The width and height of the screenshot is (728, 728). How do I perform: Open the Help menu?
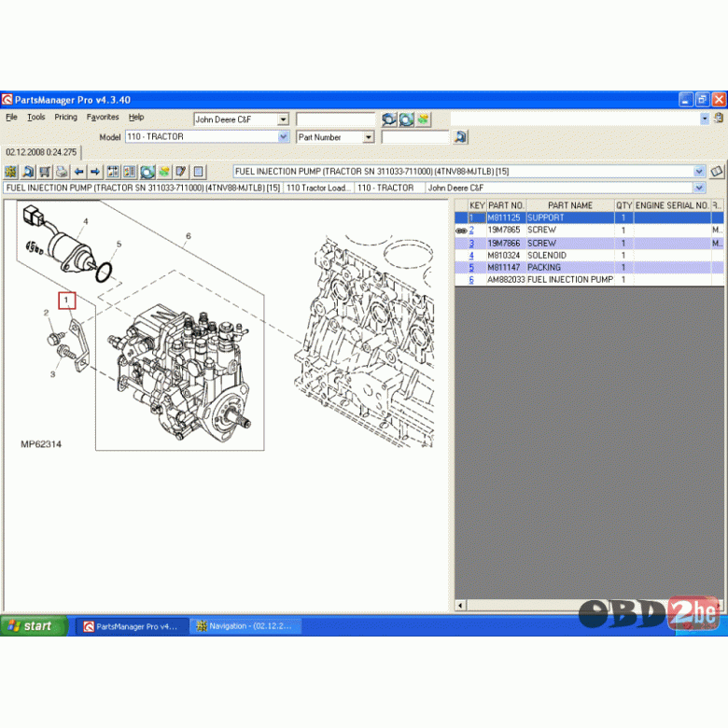pyautogui.click(x=136, y=117)
